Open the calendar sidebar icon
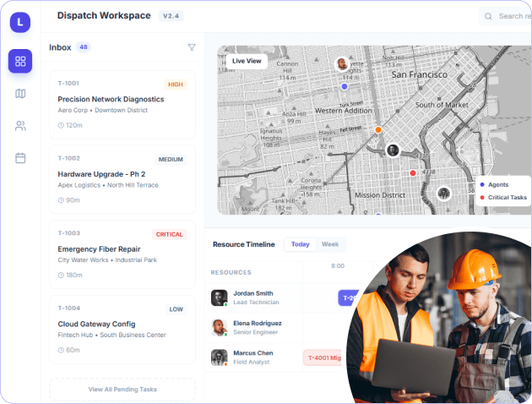The image size is (532, 404). [x=20, y=158]
